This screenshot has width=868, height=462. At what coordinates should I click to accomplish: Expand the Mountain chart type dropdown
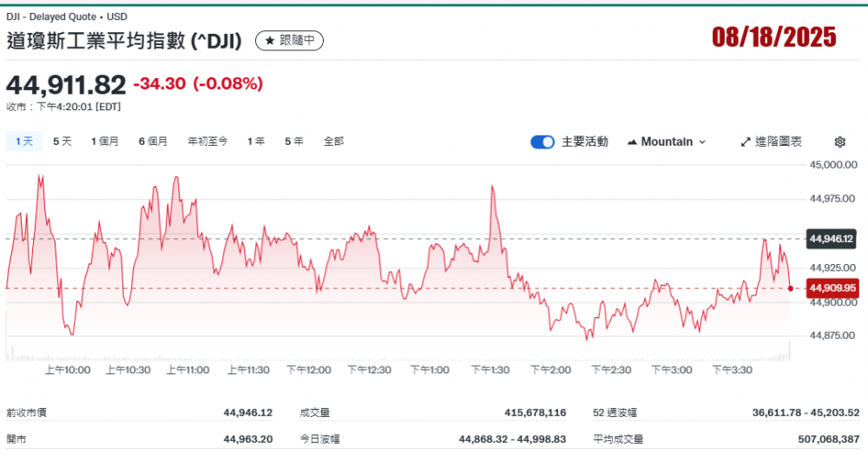tap(666, 142)
